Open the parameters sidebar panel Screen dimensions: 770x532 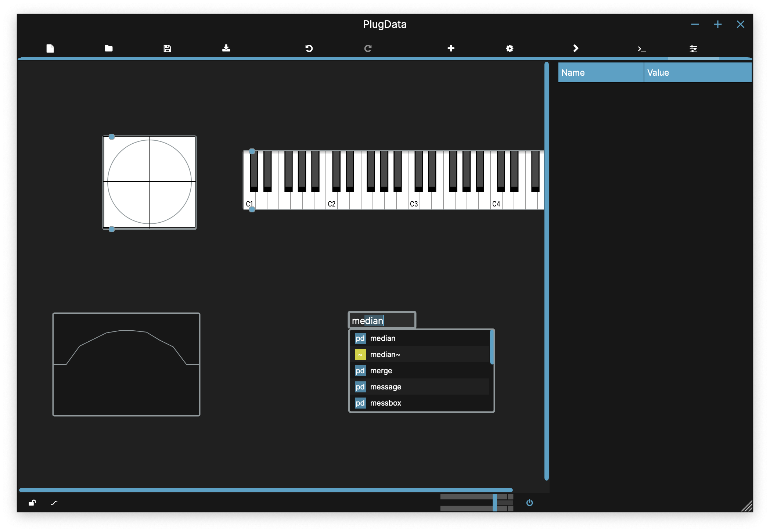(694, 48)
